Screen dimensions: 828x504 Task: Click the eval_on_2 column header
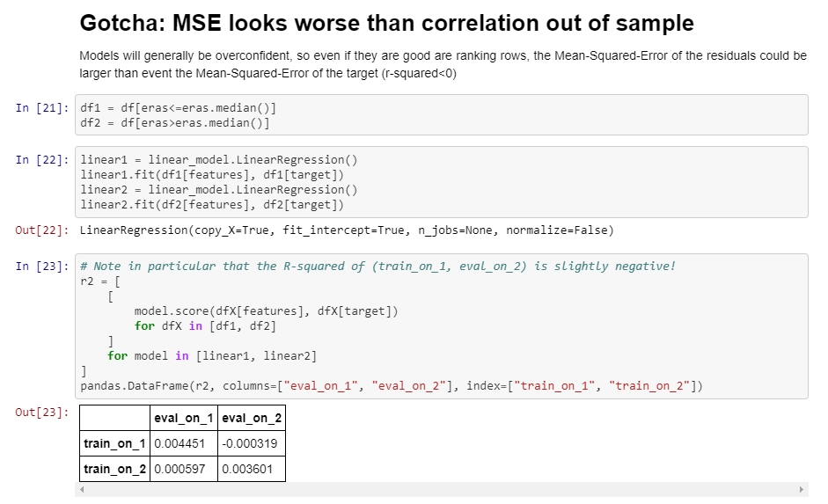[252, 419]
